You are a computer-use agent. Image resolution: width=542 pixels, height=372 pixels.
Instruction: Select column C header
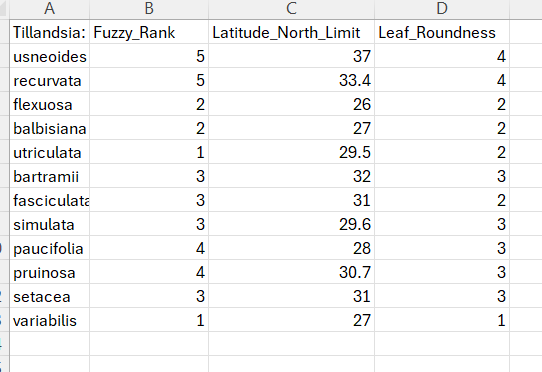(x=291, y=9)
